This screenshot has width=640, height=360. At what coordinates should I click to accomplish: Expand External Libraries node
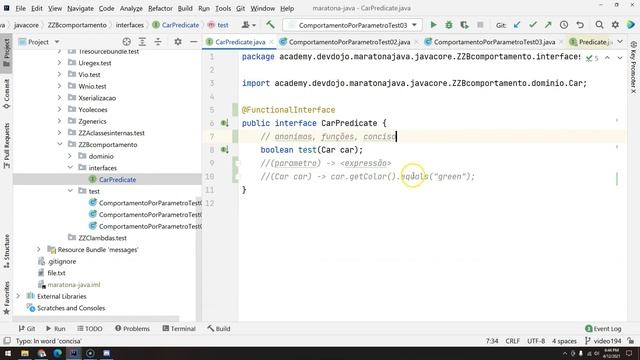click(x=18, y=296)
